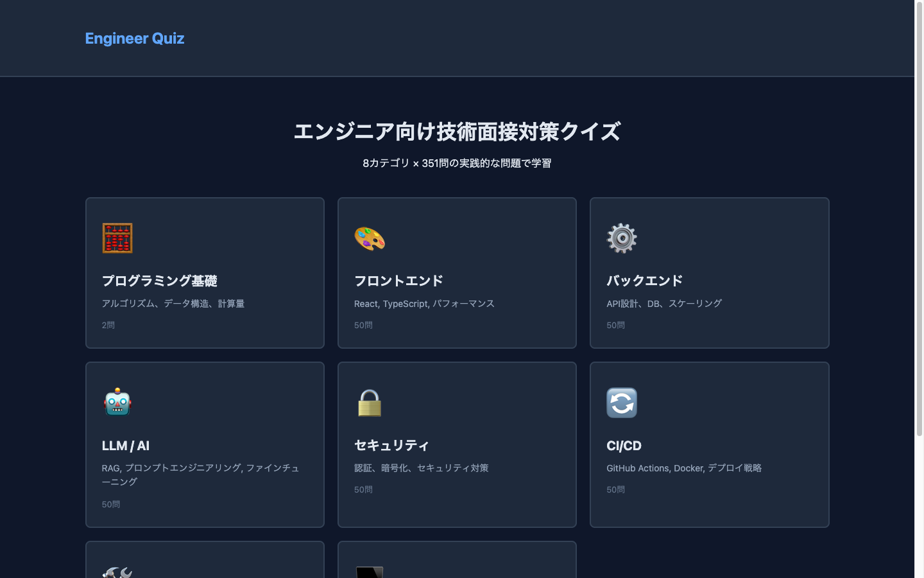Screen dimensions: 924x578
Task: Click the 50問 count in フロントエンド card
Action: coord(363,325)
